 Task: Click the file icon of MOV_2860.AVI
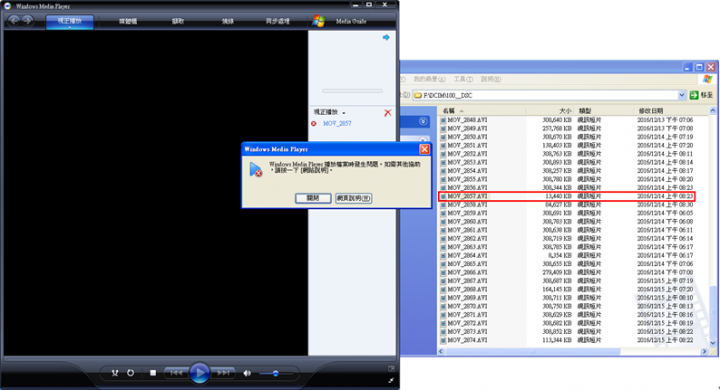[x=443, y=222]
